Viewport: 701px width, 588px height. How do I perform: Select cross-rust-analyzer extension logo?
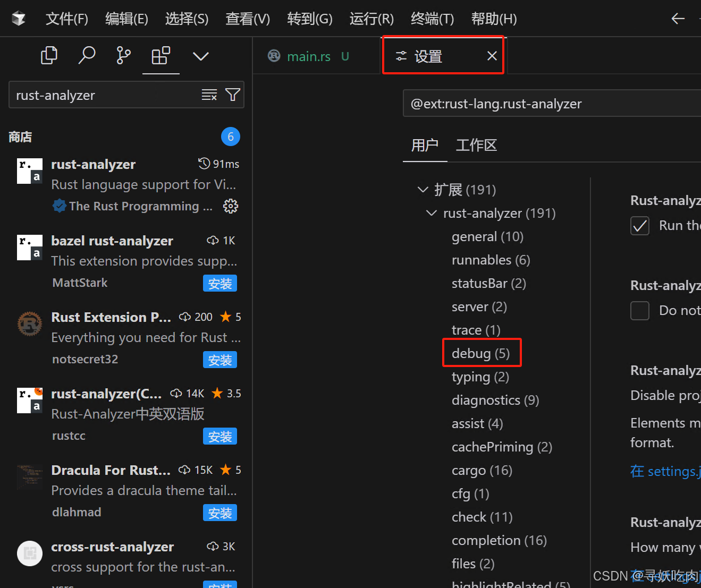tap(30, 553)
